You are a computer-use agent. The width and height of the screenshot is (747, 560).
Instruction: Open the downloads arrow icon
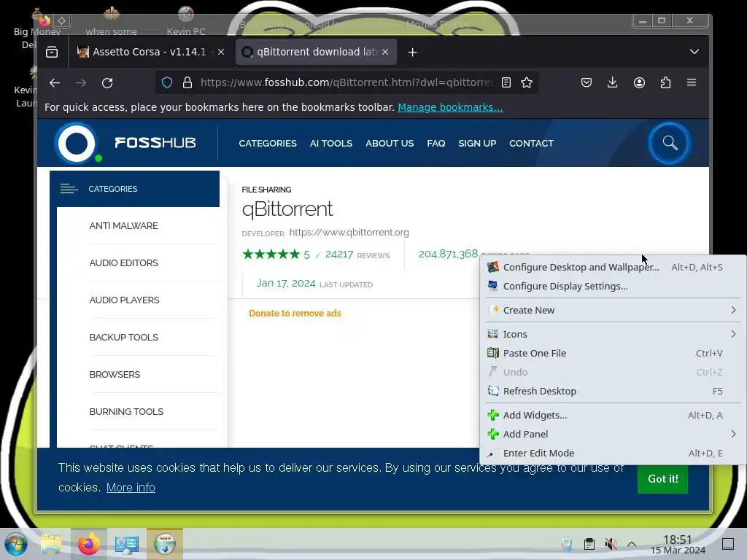click(x=613, y=83)
